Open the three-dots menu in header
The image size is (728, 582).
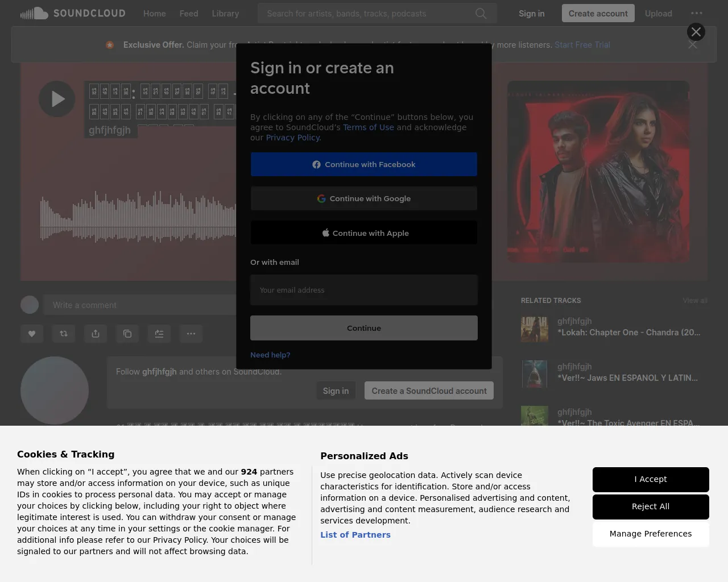point(696,13)
